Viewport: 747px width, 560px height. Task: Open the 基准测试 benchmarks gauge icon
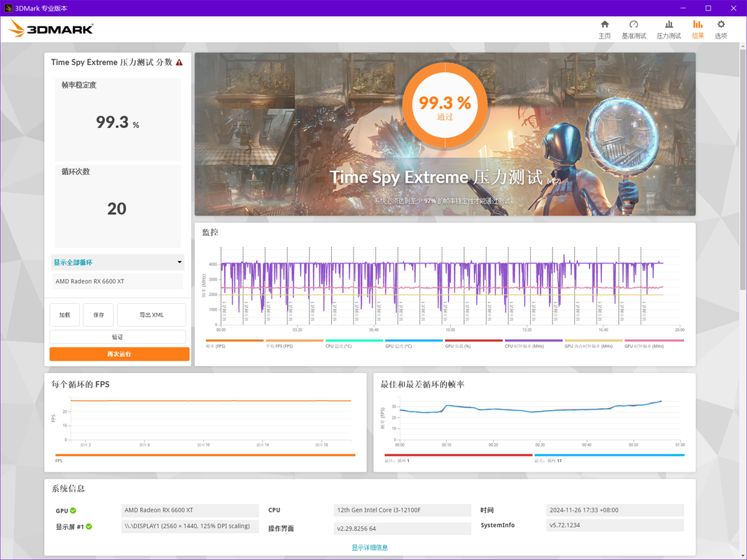pos(634,24)
